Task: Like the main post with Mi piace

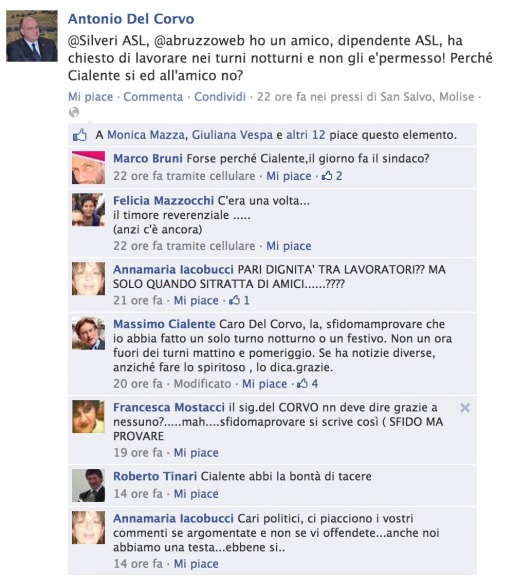Action: [90, 97]
